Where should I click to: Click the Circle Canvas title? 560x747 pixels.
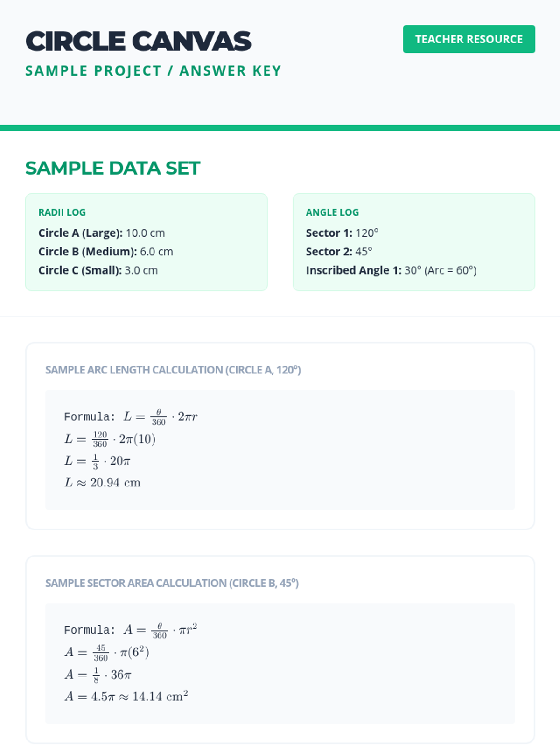[138, 41]
